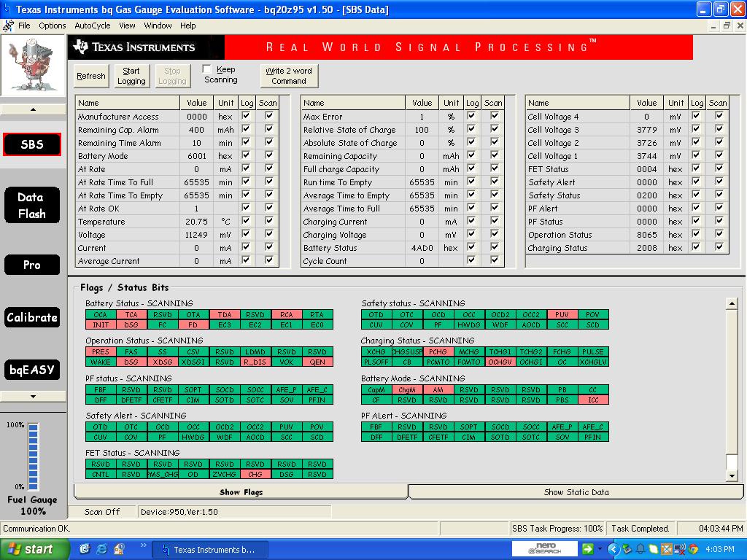
Task: Toggle Log checkbox for Battery Status
Action: (471, 246)
